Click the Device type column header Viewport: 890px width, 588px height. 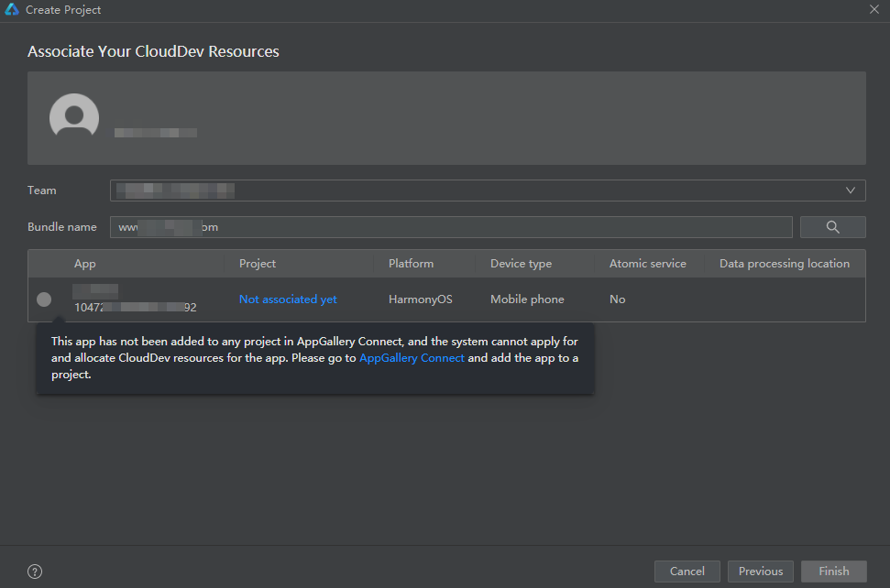(x=521, y=264)
